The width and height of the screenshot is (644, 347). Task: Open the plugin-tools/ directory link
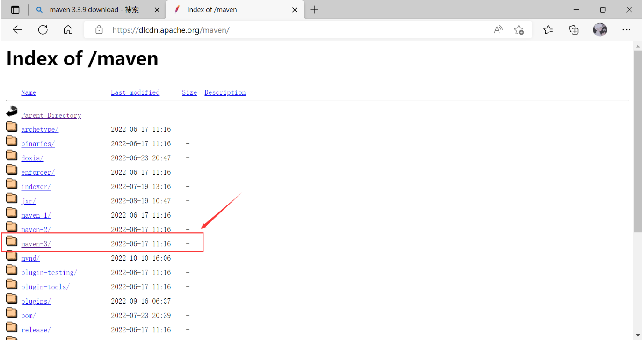coord(45,287)
